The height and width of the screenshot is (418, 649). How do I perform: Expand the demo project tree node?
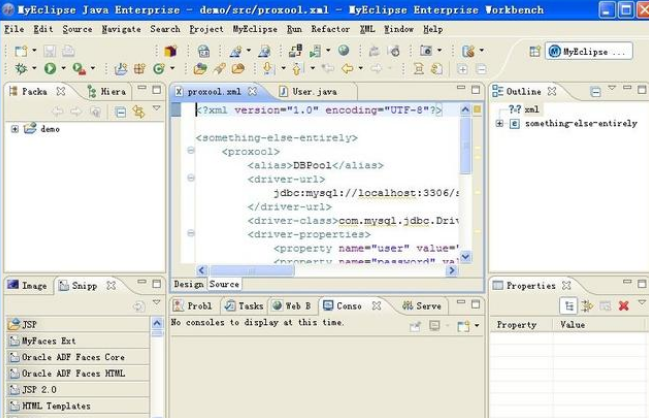click(15, 129)
